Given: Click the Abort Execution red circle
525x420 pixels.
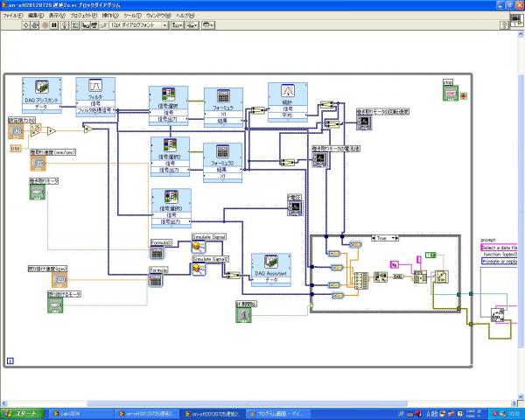Looking at the screenshot, I should (x=45, y=25).
